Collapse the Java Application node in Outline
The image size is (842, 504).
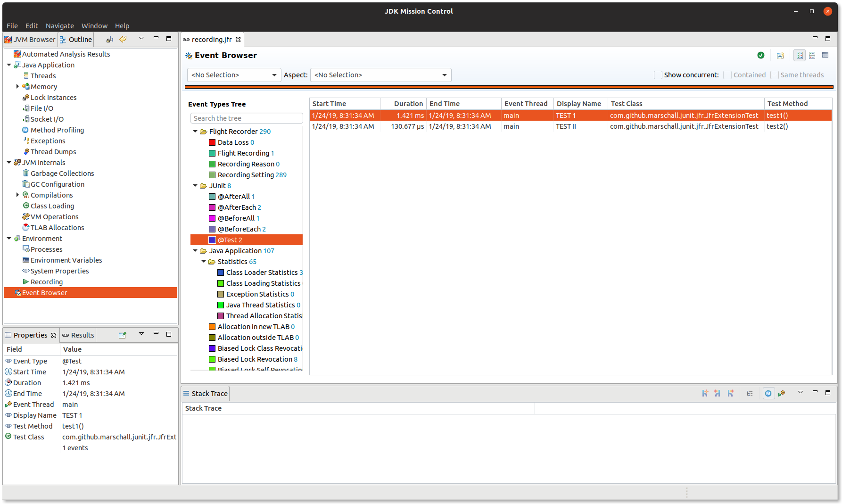(9, 65)
